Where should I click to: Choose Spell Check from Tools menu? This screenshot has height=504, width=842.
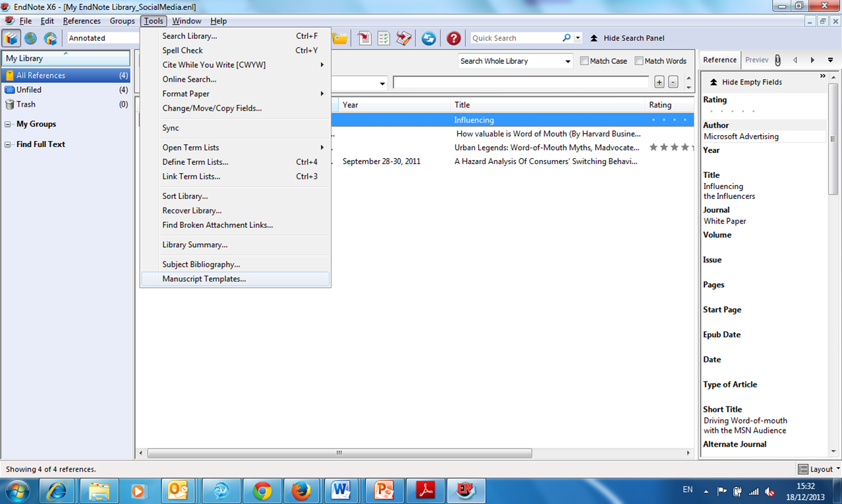pos(235,50)
